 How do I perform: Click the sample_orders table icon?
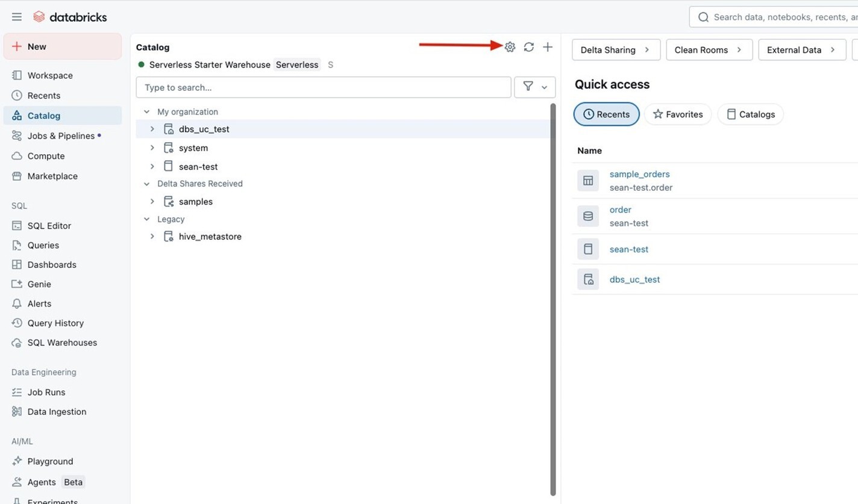point(588,180)
